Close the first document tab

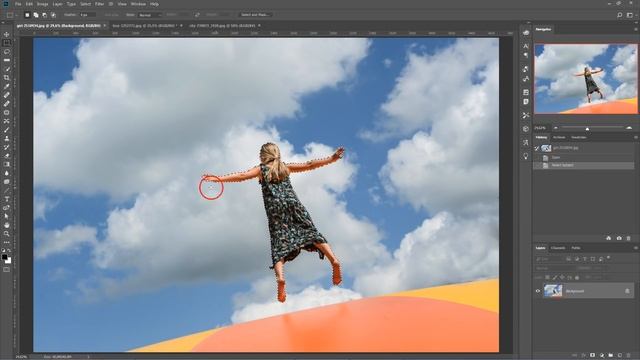point(105,26)
